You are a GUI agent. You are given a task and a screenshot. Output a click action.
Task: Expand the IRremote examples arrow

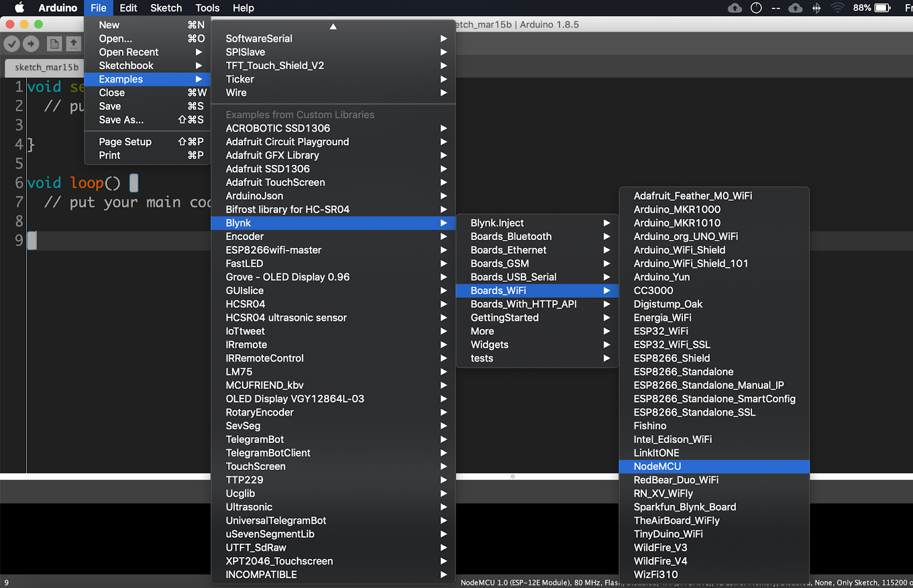pos(443,345)
